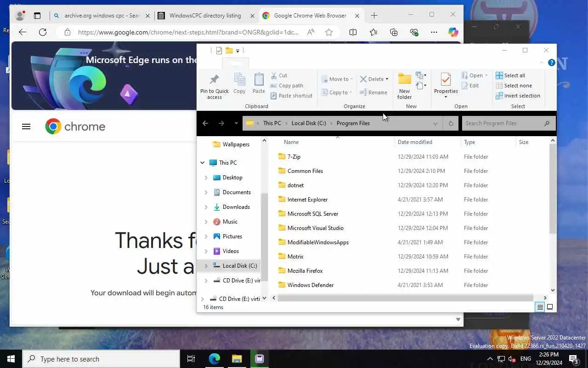Open the Wallpapers folder in navigation pane
Screen dimensions: 588x368
point(236,144)
